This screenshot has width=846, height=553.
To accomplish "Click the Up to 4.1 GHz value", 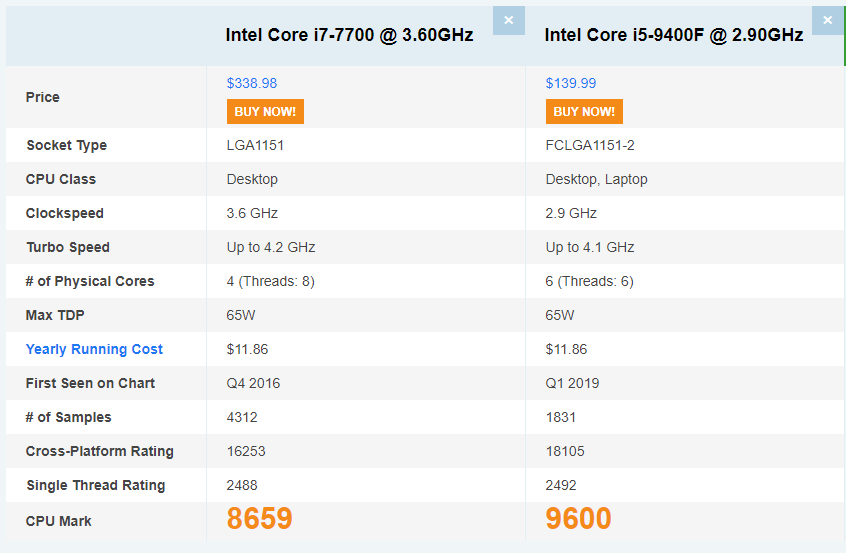I will 590,248.
